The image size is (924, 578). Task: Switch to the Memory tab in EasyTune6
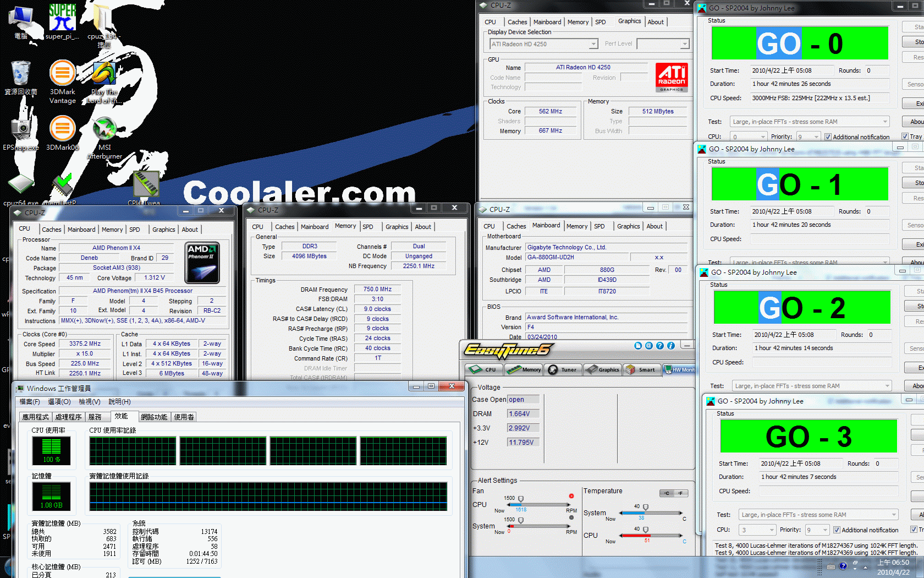tap(524, 369)
